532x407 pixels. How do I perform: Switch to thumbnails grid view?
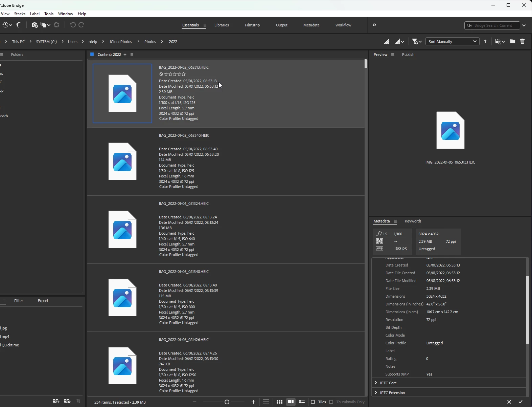(279, 402)
